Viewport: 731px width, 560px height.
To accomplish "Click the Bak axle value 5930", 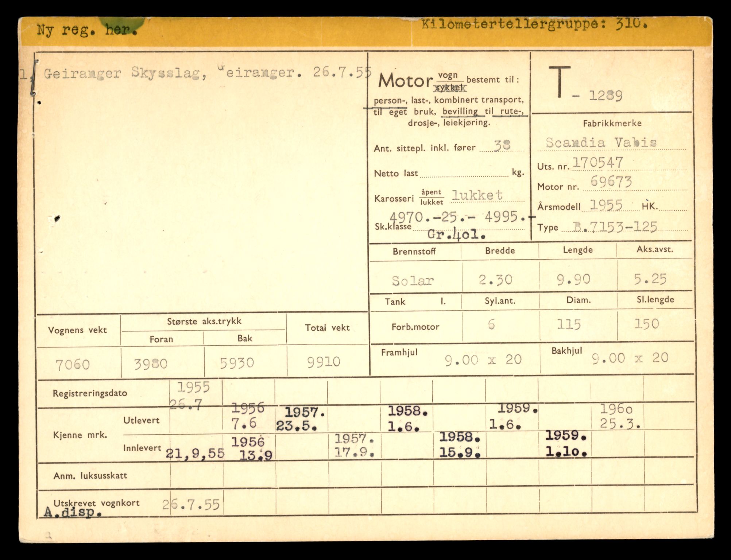I will coord(237,363).
